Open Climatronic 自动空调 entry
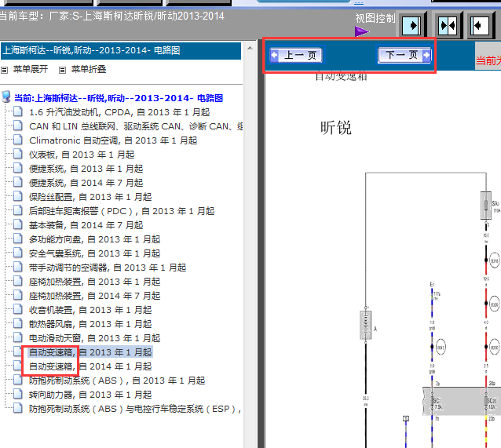The width and height of the screenshot is (501, 448). [113, 140]
